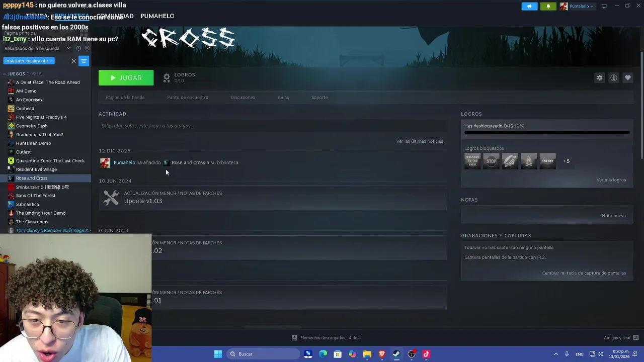Remove the 'Instalado localmente' filter tag

pyautogui.click(x=51, y=61)
